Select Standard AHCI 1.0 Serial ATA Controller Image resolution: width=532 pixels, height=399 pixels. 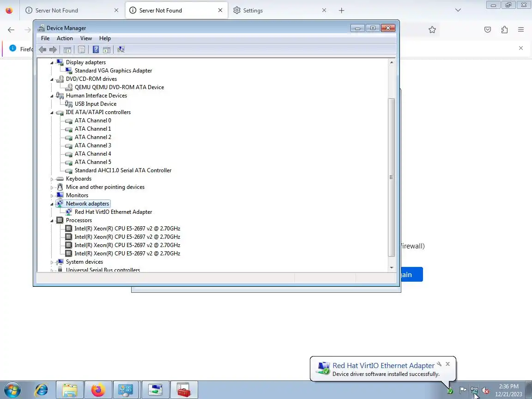[123, 170]
